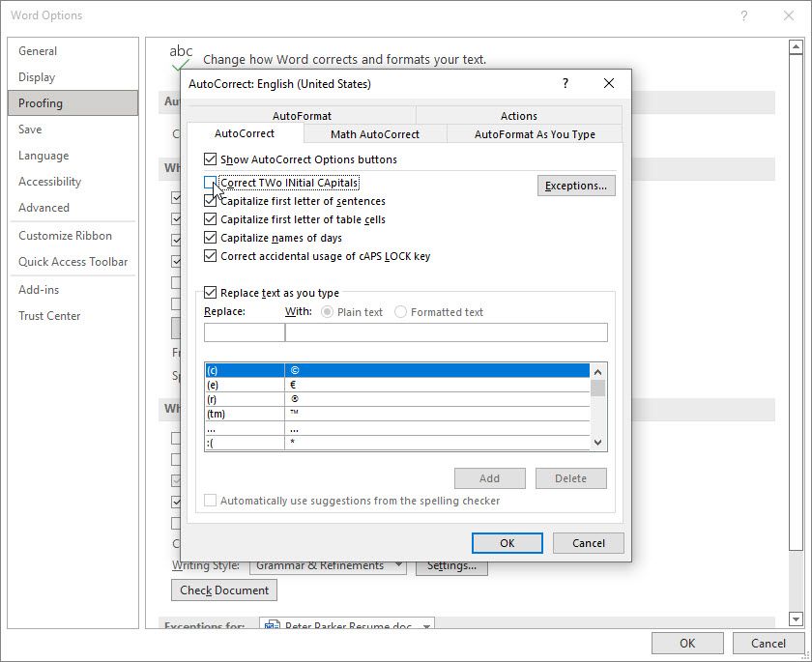Click the Delete button under the replacement list
This screenshot has height=662, width=812.
coord(571,477)
